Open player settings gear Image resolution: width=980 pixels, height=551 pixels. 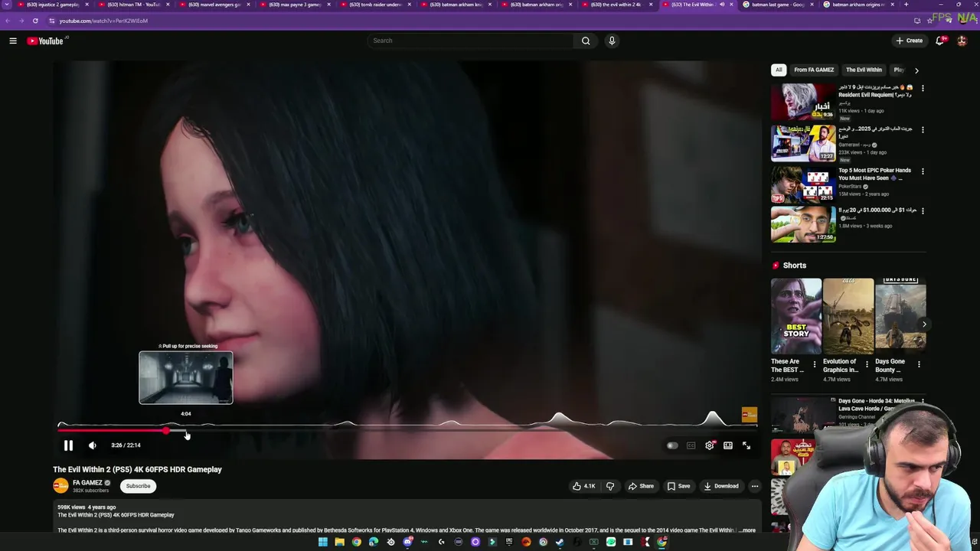[710, 445]
